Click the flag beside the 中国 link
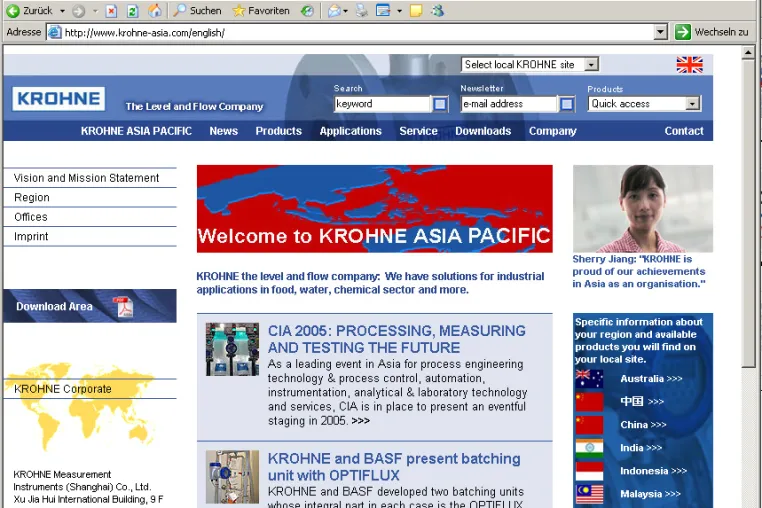762x508 pixels. (x=589, y=402)
